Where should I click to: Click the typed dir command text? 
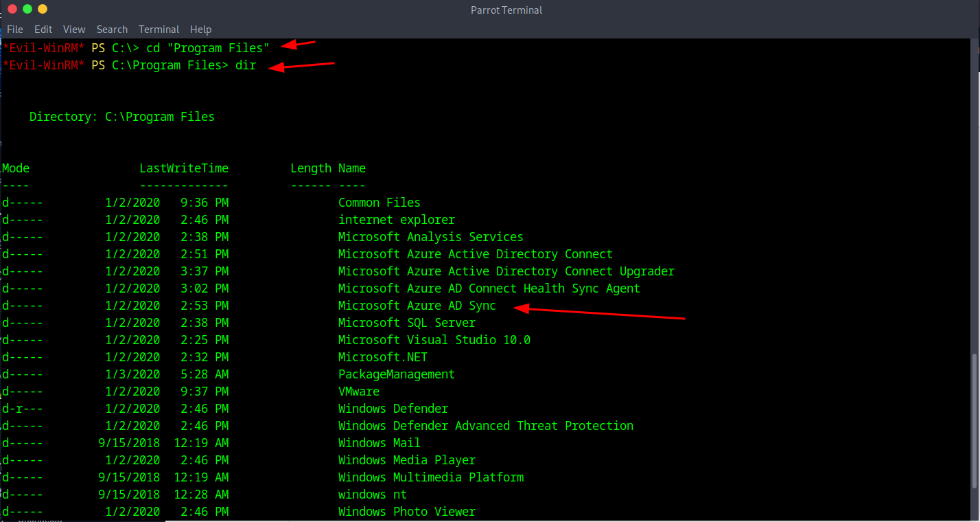click(245, 65)
